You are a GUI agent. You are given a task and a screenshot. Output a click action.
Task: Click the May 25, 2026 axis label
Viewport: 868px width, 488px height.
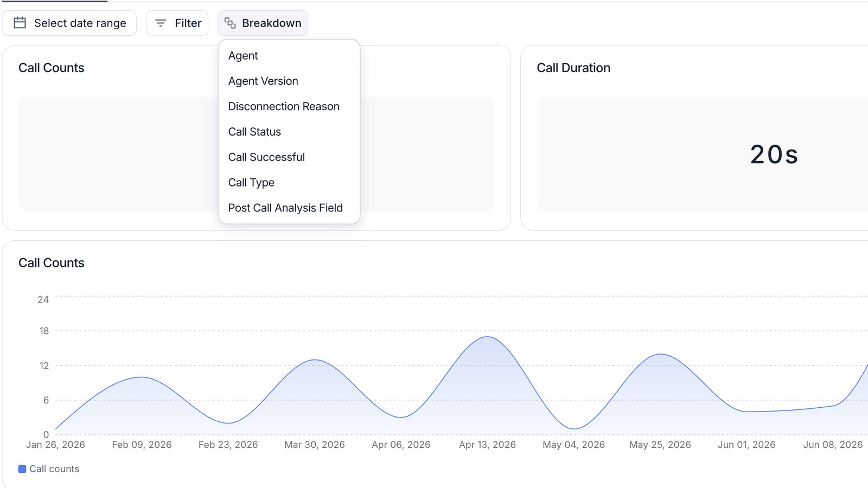660,445
